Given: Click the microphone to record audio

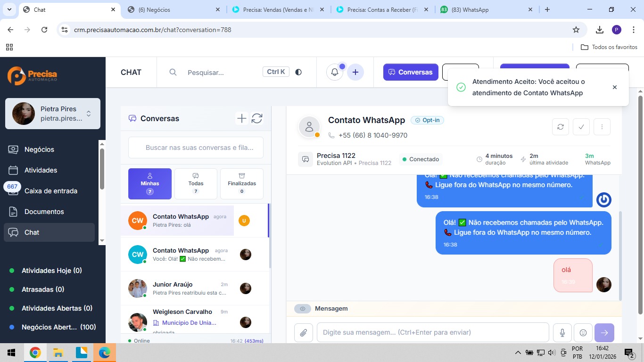Looking at the screenshot, I should pos(562,333).
